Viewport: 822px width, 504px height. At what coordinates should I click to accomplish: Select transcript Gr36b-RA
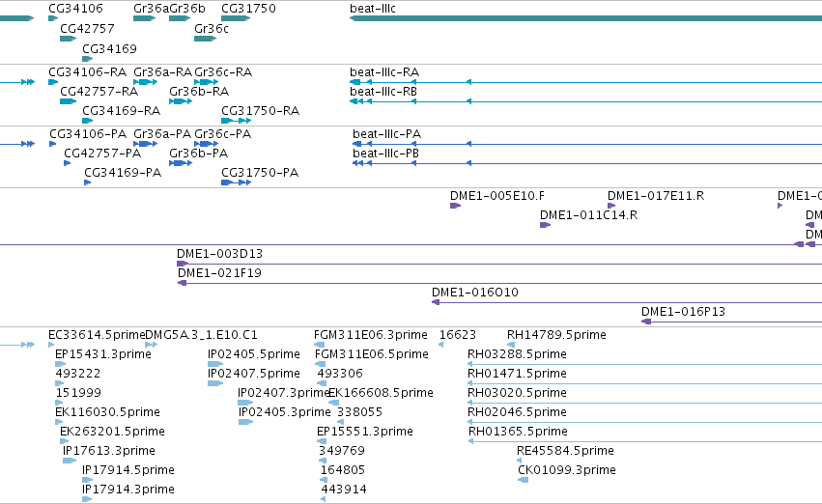(181, 101)
